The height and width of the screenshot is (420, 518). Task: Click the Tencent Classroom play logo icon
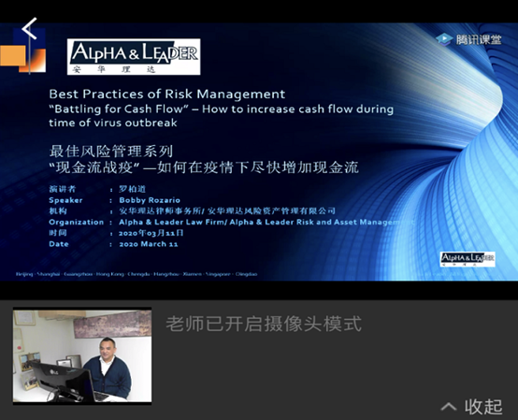(x=444, y=39)
